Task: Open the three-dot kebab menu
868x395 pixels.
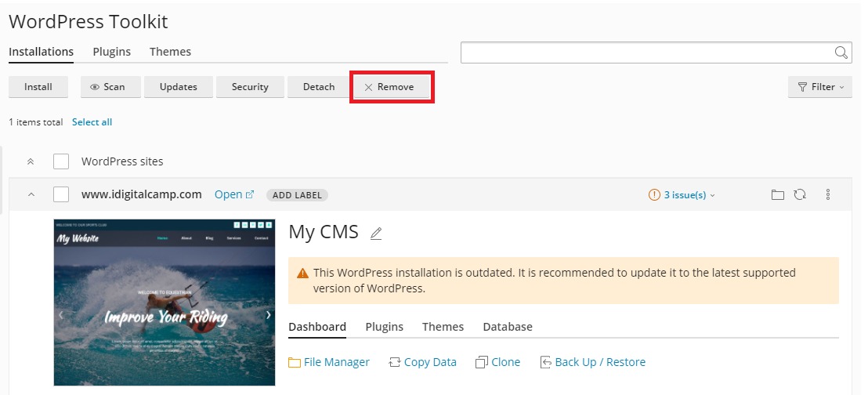Action: point(828,195)
